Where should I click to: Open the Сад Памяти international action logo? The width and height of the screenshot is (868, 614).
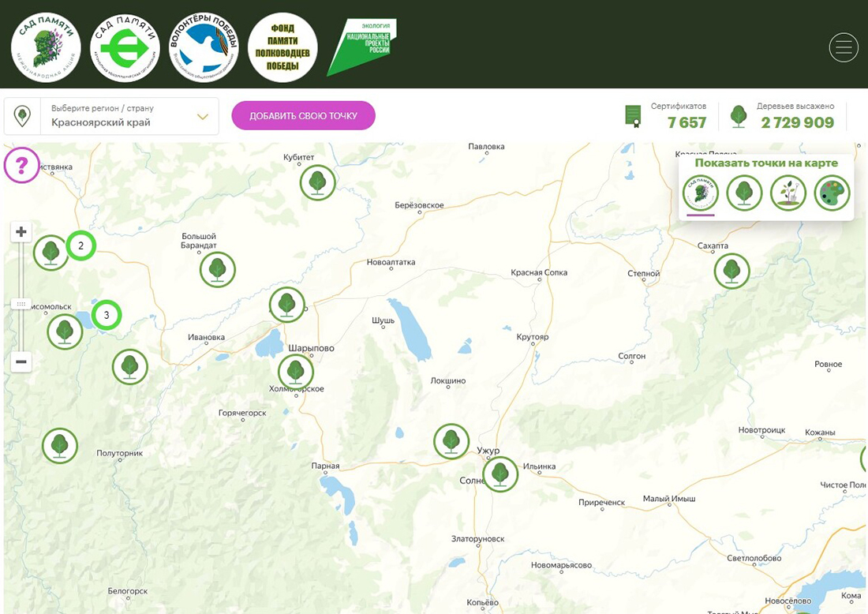tap(46, 47)
